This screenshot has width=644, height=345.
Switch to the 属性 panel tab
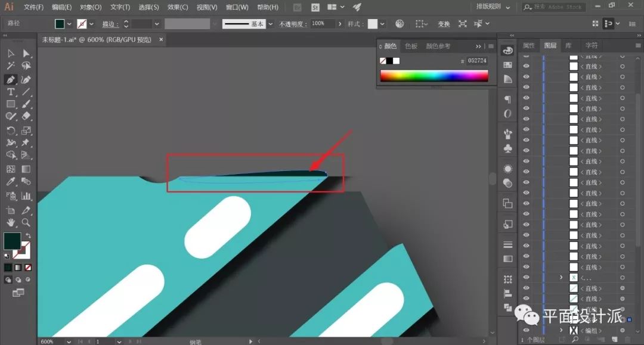[x=529, y=45]
